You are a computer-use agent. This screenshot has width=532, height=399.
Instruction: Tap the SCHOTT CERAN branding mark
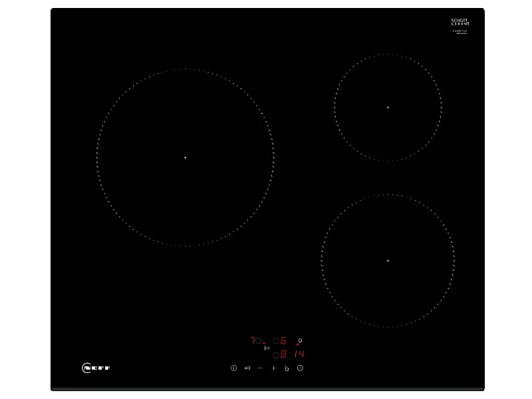click(x=459, y=22)
